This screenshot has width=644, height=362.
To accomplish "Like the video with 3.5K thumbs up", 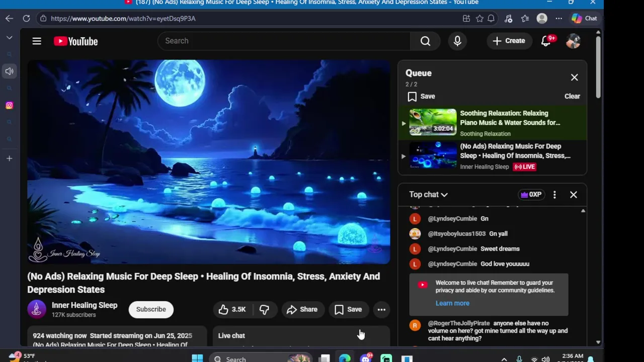I will point(232,309).
